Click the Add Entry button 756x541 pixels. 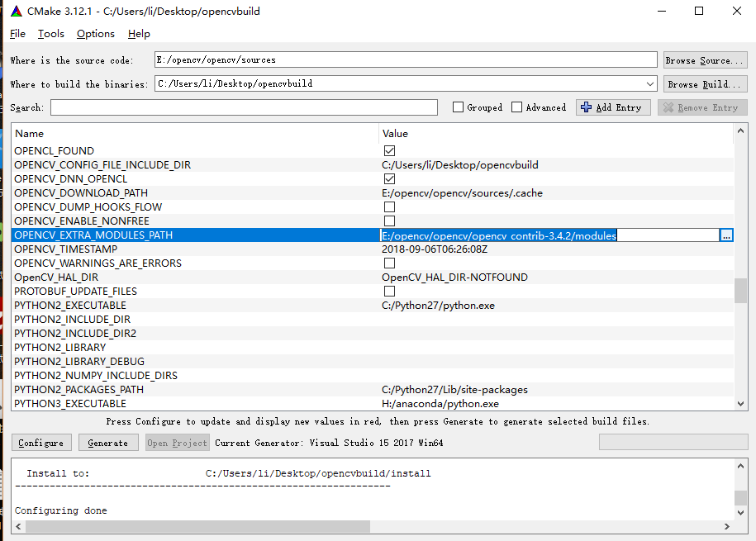pos(613,107)
